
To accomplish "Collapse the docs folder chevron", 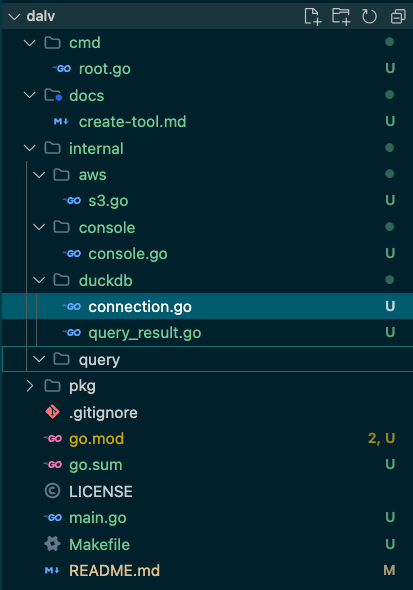I will pyautogui.click(x=29, y=95).
